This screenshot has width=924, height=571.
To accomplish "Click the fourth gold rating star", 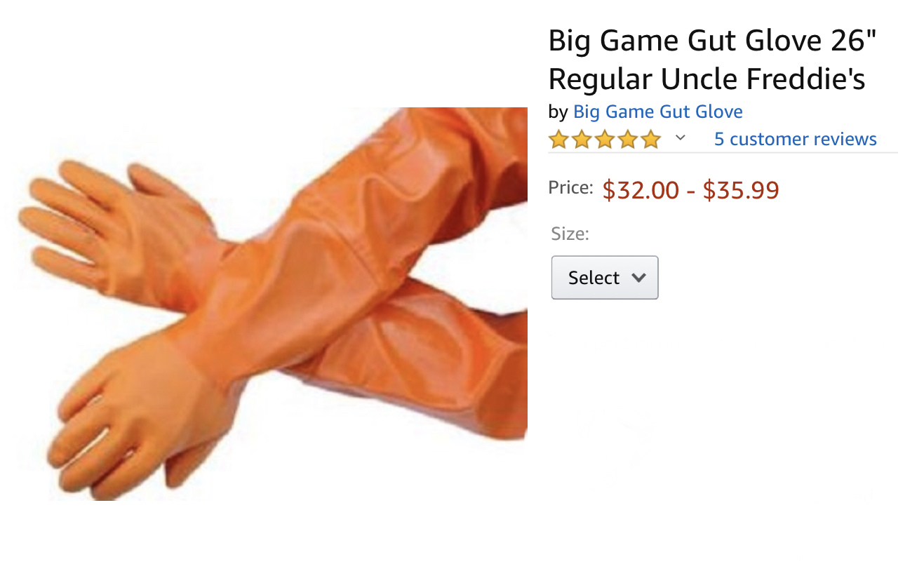I will 628,140.
